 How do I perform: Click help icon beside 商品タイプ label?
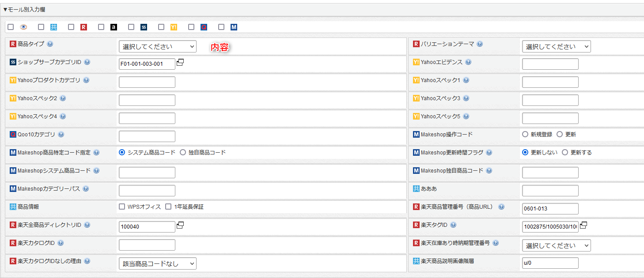[50, 44]
